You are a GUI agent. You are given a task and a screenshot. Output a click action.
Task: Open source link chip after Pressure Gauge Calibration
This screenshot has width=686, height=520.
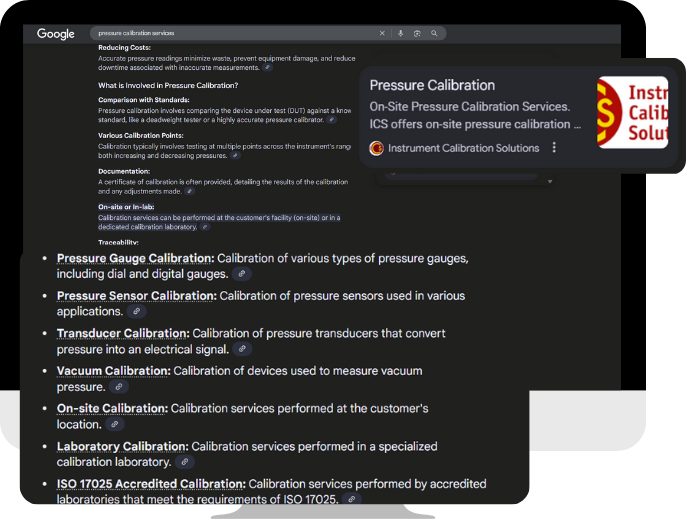pyautogui.click(x=241, y=274)
